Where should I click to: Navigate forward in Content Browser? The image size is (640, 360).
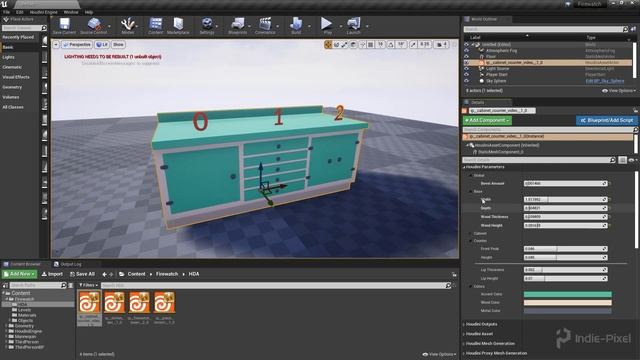[111, 274]
